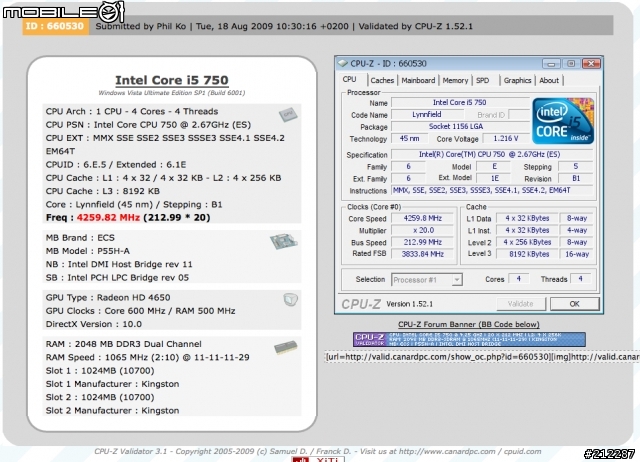This screenshot has height=462, width=640.
Task: Click the CPU chip icon beside CPU Arch
Action: [x=288, y=115]
